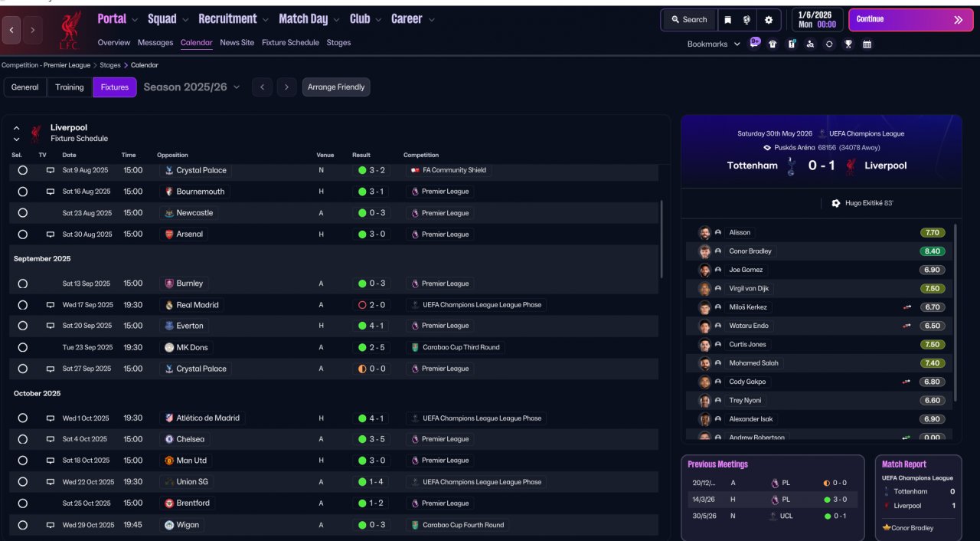Click the Crystal Palace badge on 9 Aug row
980x541 pixels.
169,170
